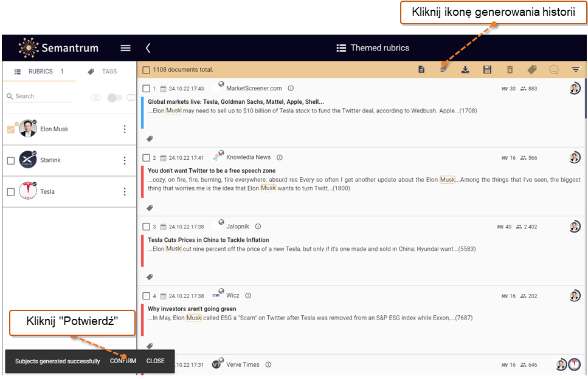Click the rubric search field
The image size is (588, 379).
pyautogui.click(x=39, y=97)
